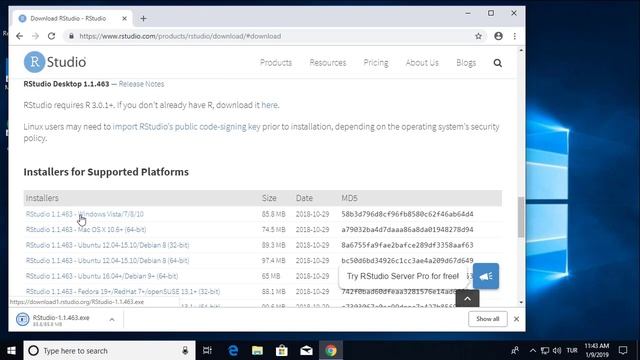Click the dark scroll-to-top arrow button

pyautogui.click(x=467, y=299)
